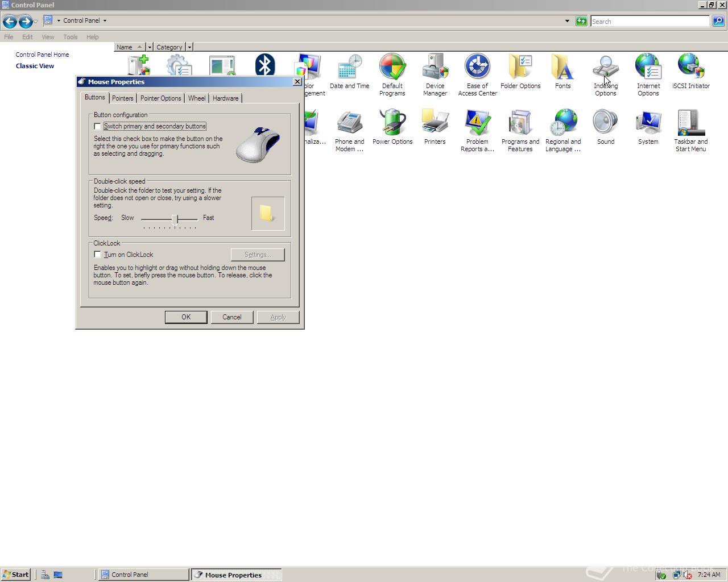Click the search magnifier button
This screenshot has width=728, height=582.
[x=718, y=21]
